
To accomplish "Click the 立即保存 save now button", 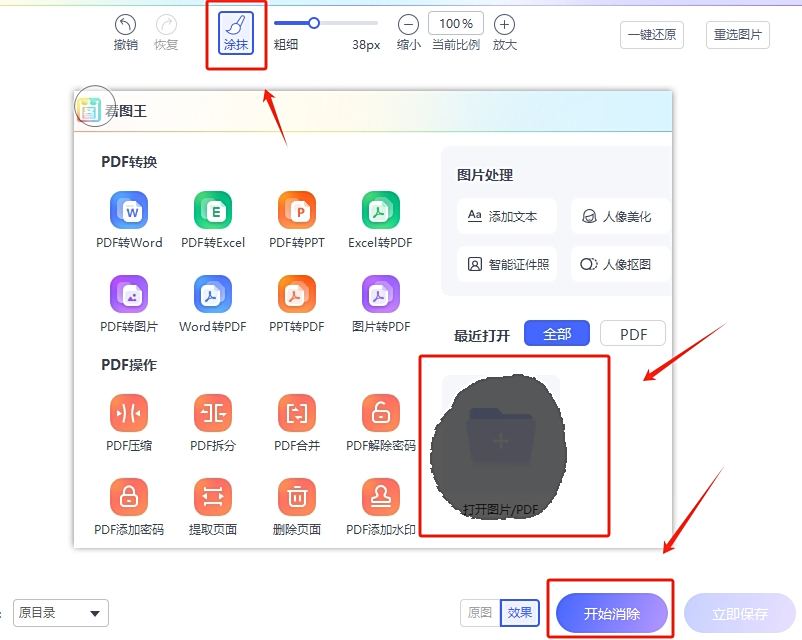I will [740, 613].
